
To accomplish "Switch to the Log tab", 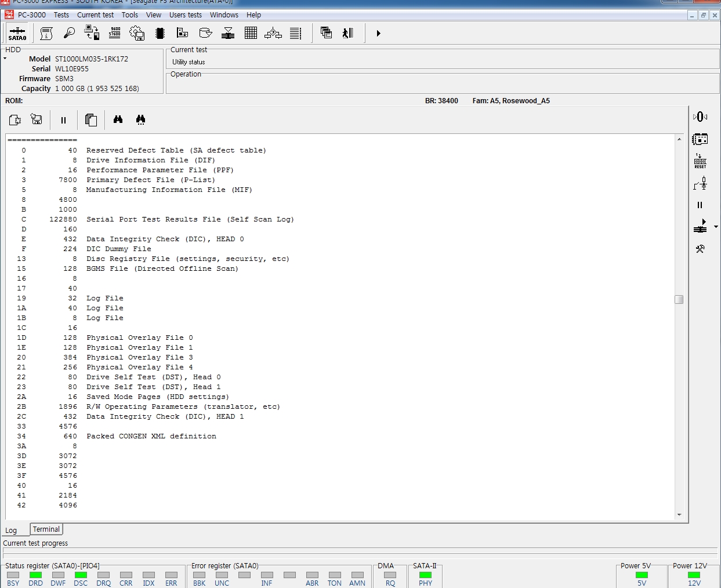I will (x=11, y=531).
